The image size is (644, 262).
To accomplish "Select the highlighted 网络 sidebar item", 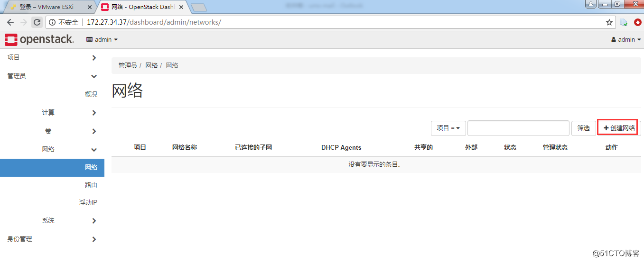I will pos(52,167).
